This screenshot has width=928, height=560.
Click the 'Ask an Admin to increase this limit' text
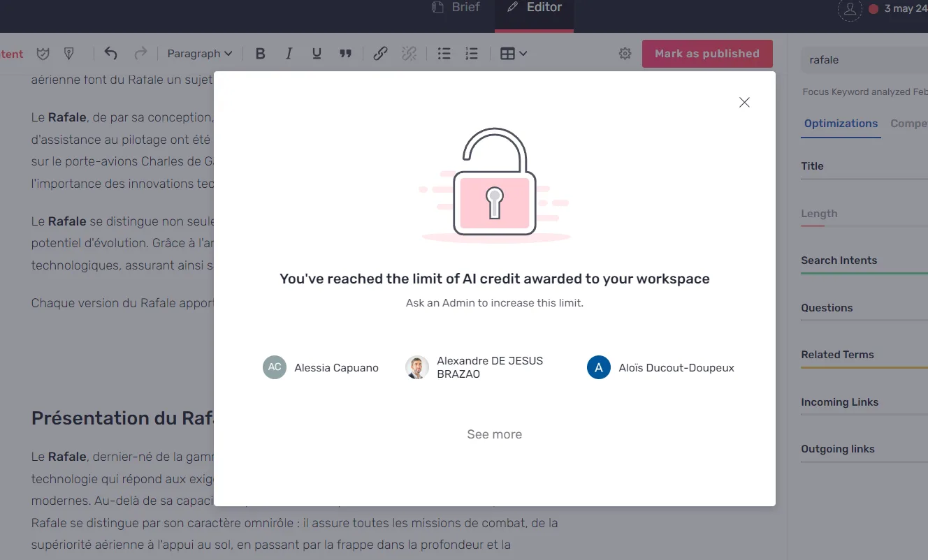coord(494,303)
